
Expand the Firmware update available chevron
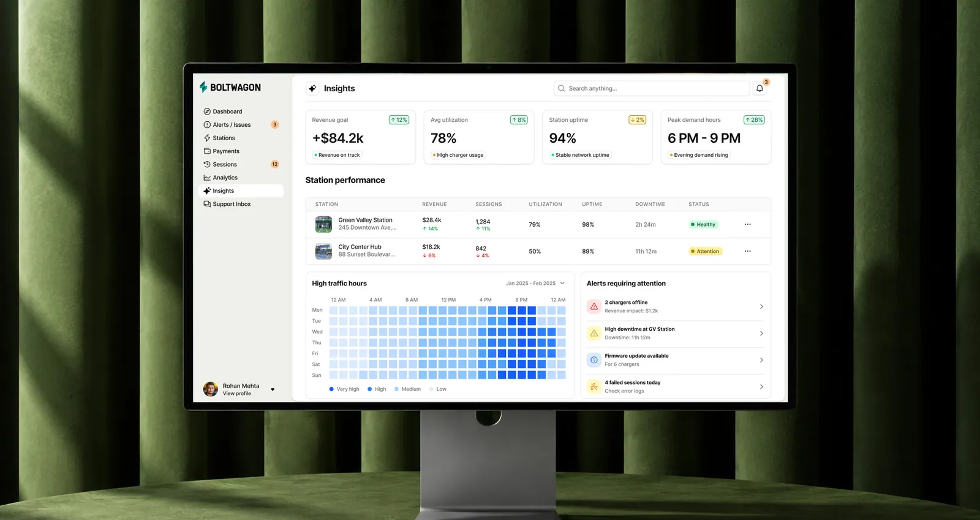761,360
